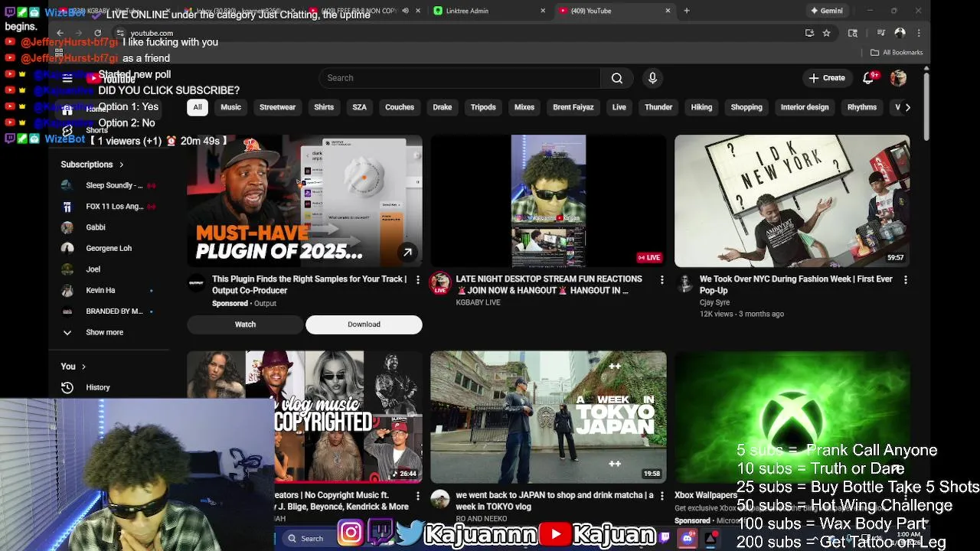
Task: Select the Brent Faiyaz filter chip
Action: click(x=573, y=107)
